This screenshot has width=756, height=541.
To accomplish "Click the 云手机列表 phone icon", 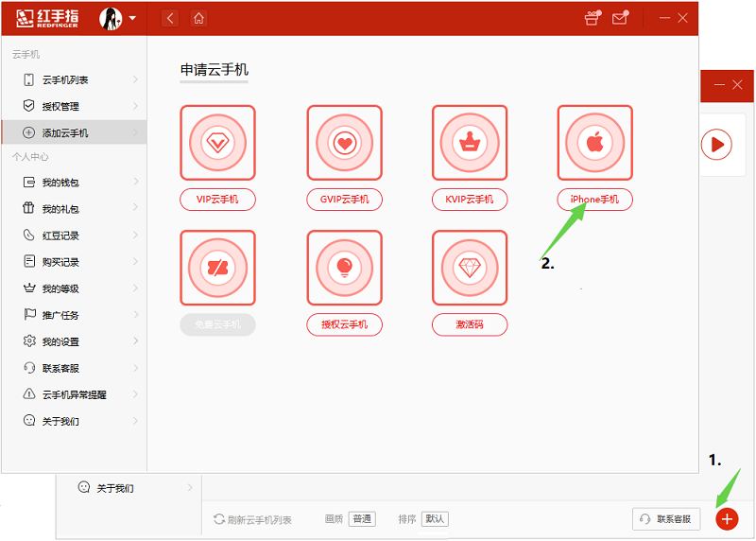I will pos(29,79).
